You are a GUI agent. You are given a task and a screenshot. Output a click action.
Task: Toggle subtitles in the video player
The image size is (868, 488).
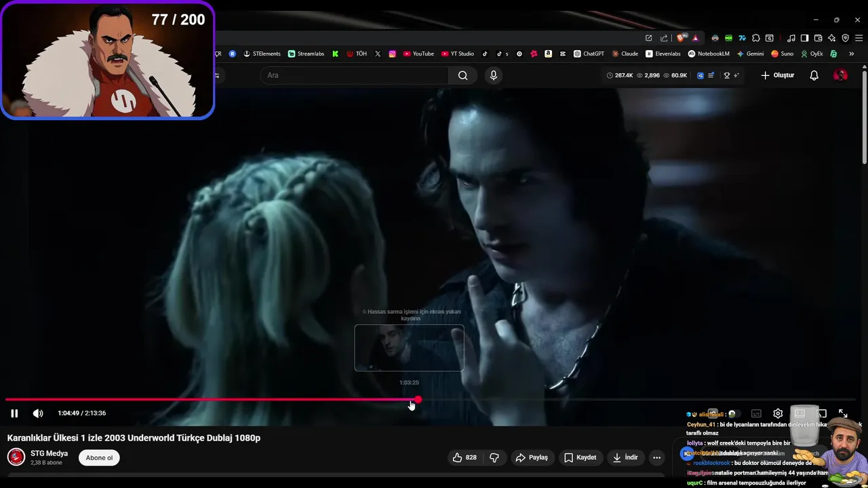coord(756,413)
